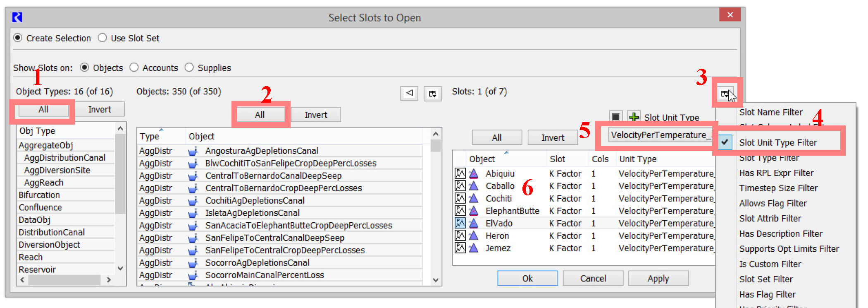Click the Type column header to sort
The width and height of the screenshot is (868, 308).
[x=150, y=136]
